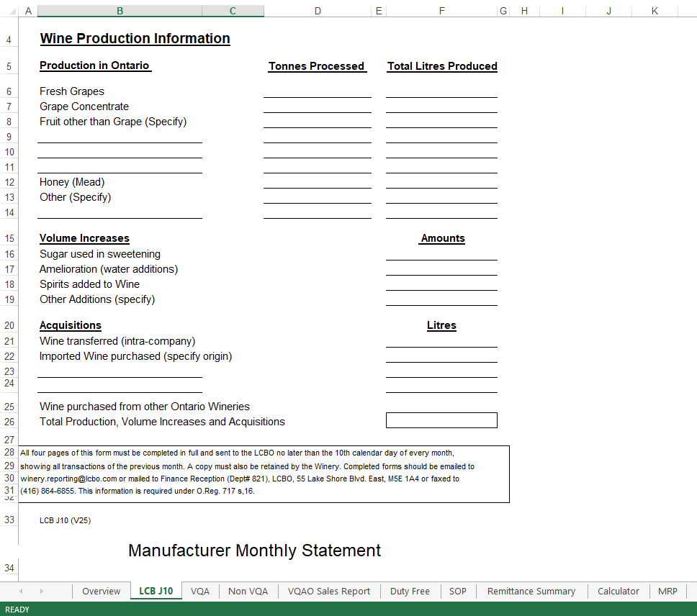Click the Total Production boxed total cell
Screen dimensions: 697x616
442,420
